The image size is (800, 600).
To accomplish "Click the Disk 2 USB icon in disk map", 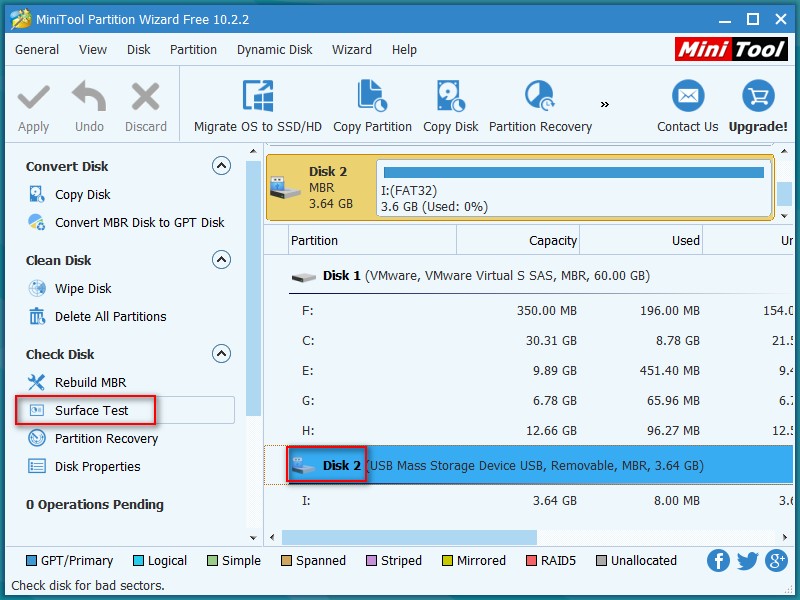I will click(x=285, y=188).
